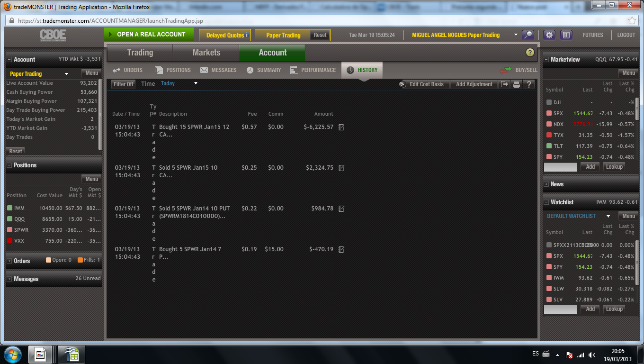The height and width of the screenshot is (364, 644).
Task: Open the Marketview Menu button
Action: pyautogui.click(x=628, y=73)
